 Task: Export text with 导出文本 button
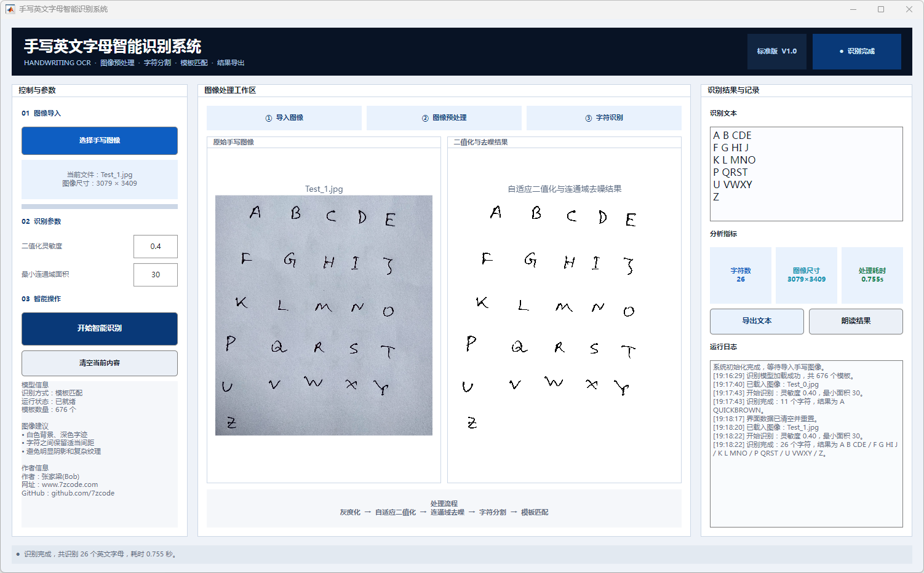point(757,322)
